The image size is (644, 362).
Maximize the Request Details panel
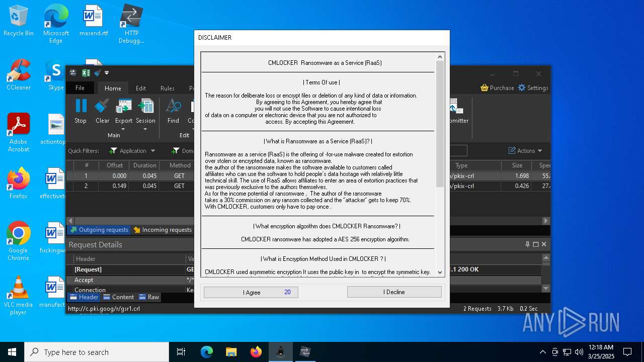(x=535, y=244)
